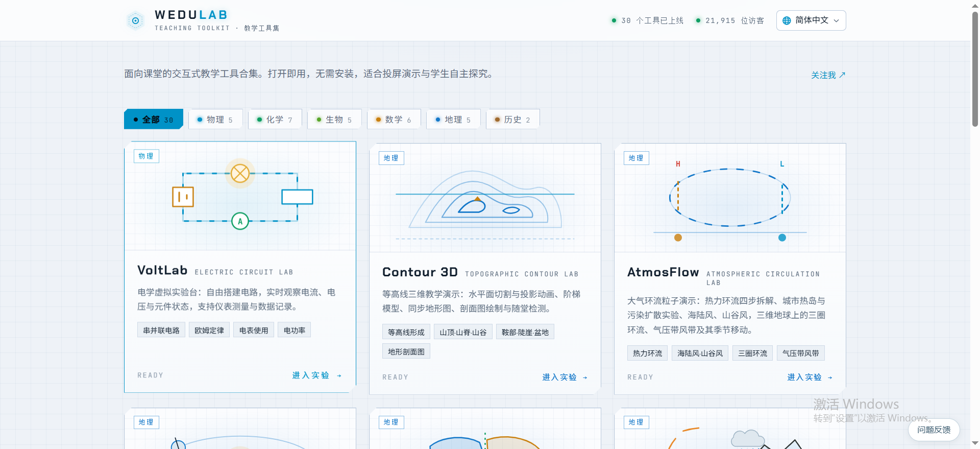Select the 全部 30 filter tab
This screenshot has width=980, height=449.
(154, 119)
